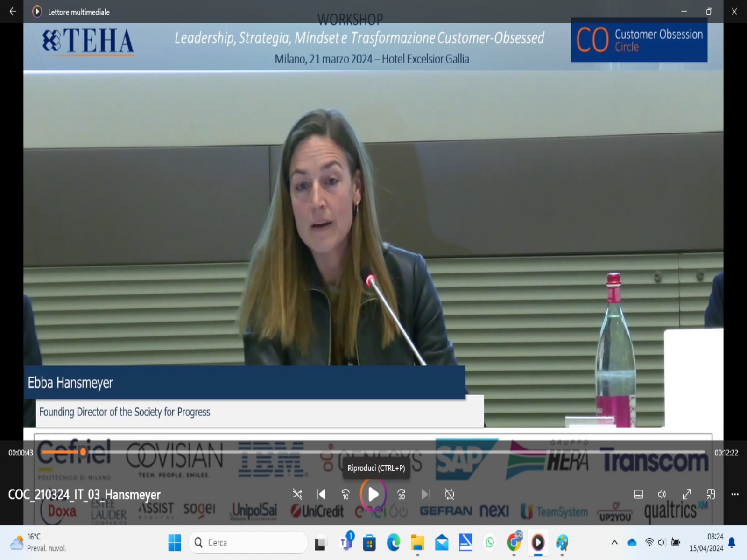Toggle shuffle mode
The height and width of the screenshot is (560, 747).
(297, 494)
